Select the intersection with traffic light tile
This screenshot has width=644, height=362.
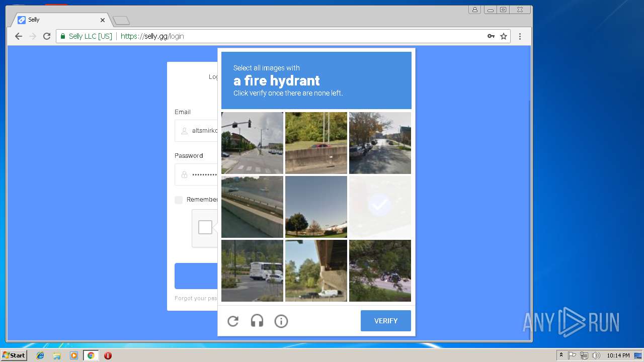pos(252,143)
